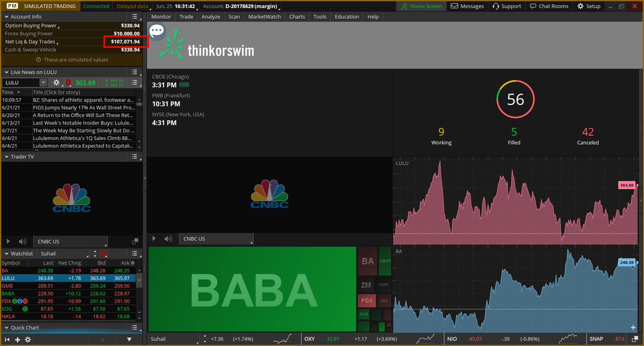644x346 pixels.
Task: Click the sidebar scroll down triangle
Action: click(129, 340)
